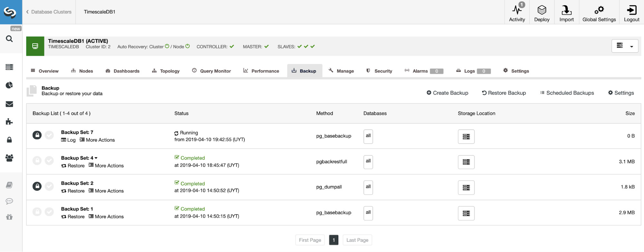This screenshot has height=252, width=644.
Task: Open the Manage tab
Action: [x=341, y=71]
